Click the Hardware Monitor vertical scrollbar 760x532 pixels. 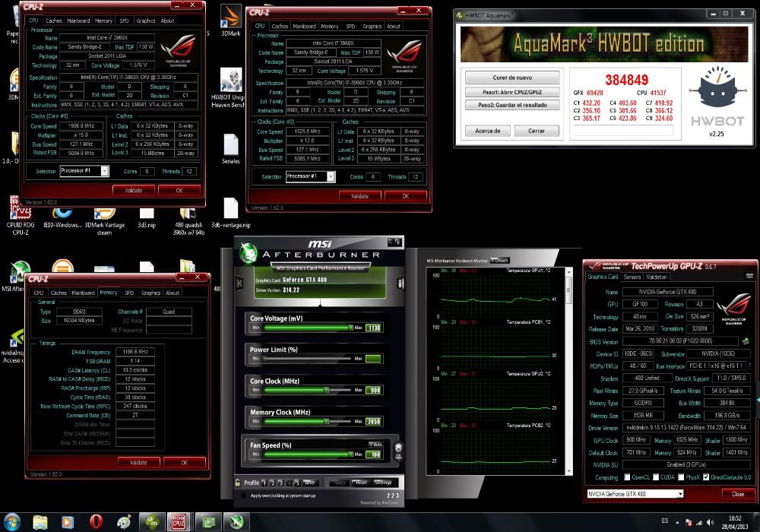(x=568, y=371)
